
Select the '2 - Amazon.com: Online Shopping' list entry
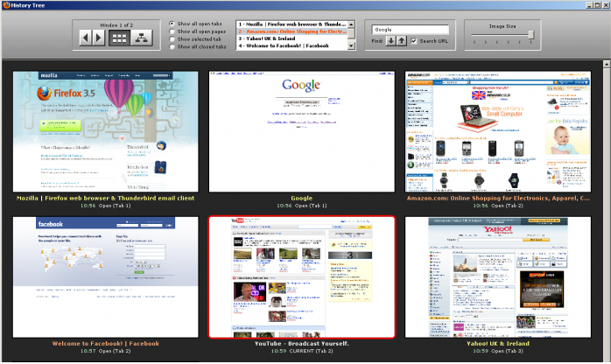(x=291, y=31)
